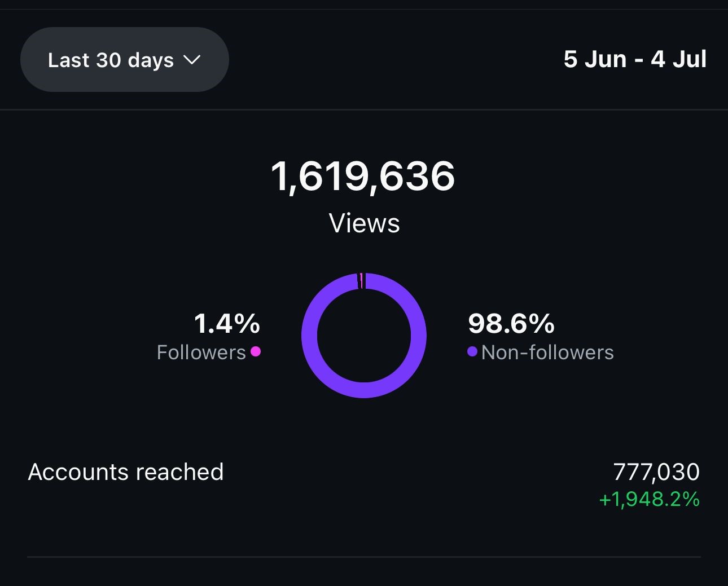The height and width of the screenshot is (586, 728).
Task: Click the purple dot beside Non-followers
Action: [x=472, y=352]
